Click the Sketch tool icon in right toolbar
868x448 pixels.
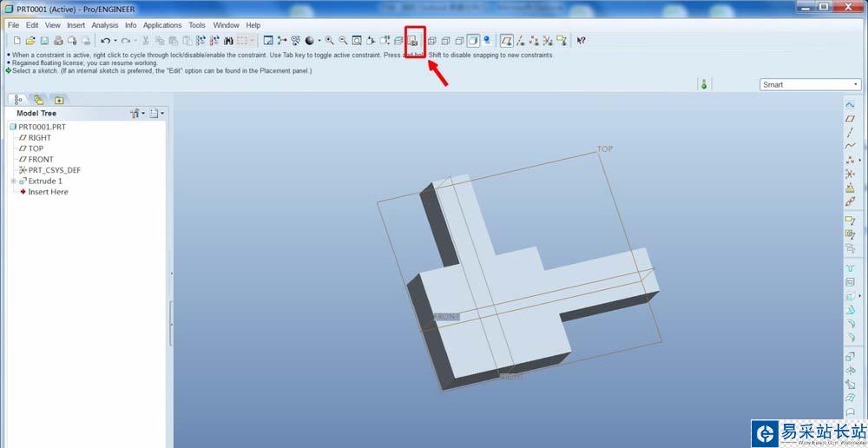click(851, 105)
